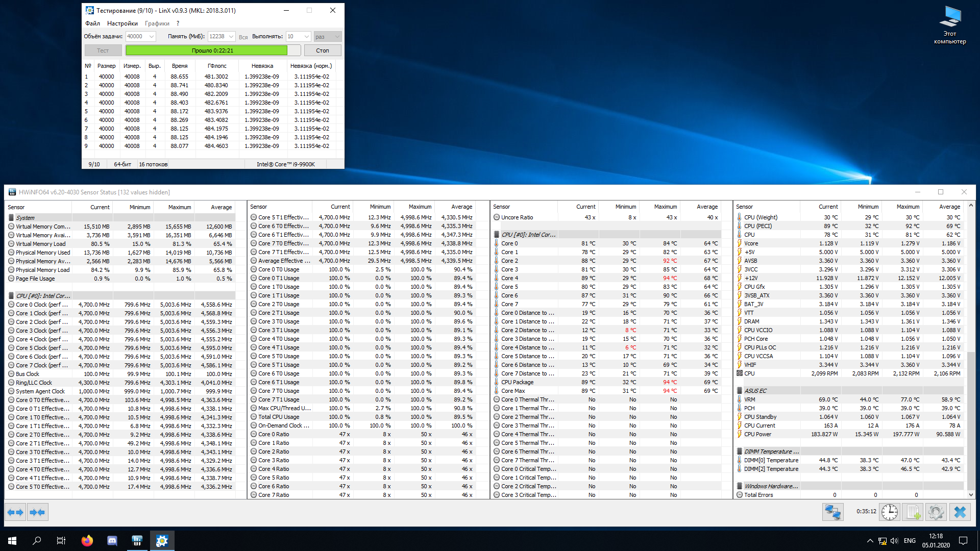Open the Файл menu in LinX

click(92, 23)
